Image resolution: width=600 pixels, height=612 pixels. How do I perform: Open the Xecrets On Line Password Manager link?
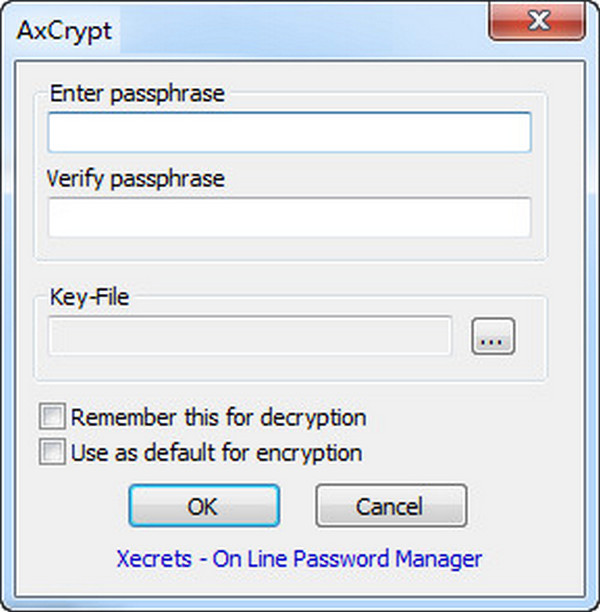(x=300, y=558)
